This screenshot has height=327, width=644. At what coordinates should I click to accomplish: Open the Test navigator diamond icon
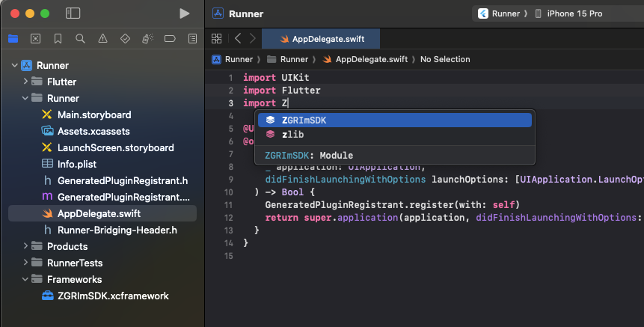[x=125, y=39]
